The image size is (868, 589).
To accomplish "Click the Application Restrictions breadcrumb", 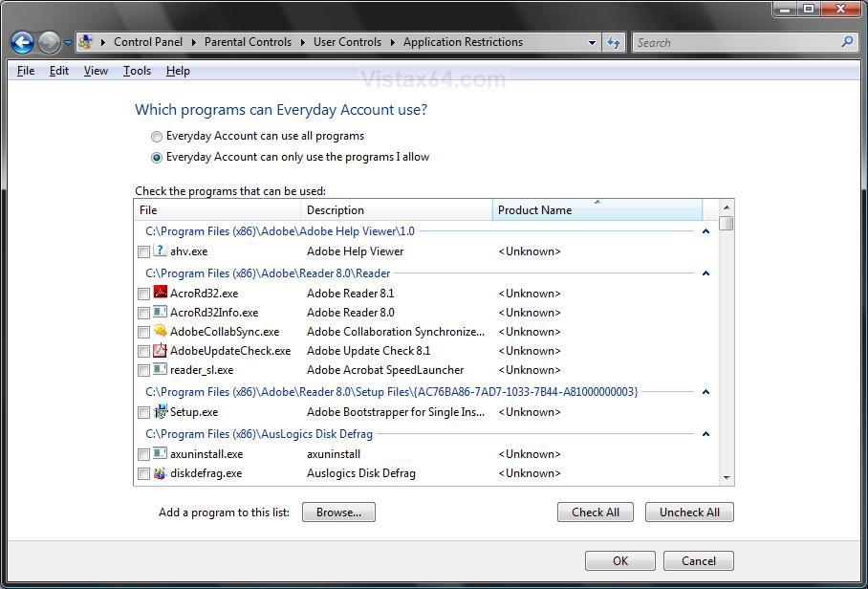I will click(x=463, y=42).
